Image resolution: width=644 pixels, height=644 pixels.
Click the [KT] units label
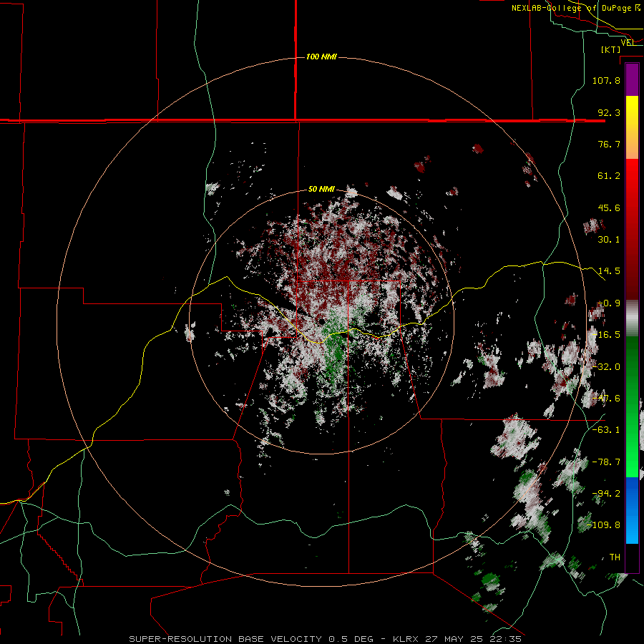click(611, 49)
